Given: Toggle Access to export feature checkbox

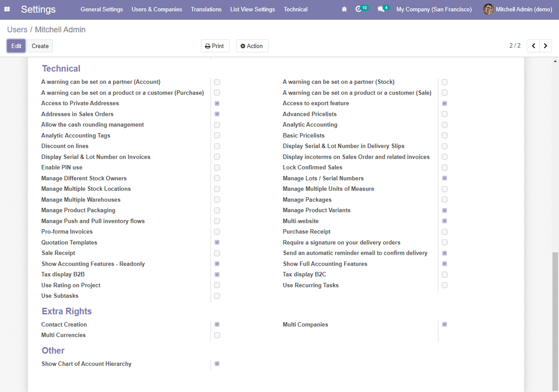Looking at the screenshot, I should click(x=444, y=104).
